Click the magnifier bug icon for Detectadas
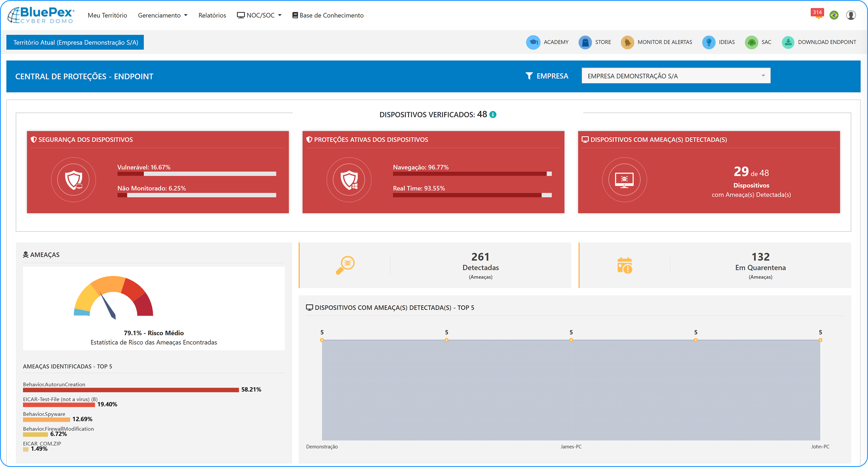Screen dimensions: 868x467 coord(345,265)
